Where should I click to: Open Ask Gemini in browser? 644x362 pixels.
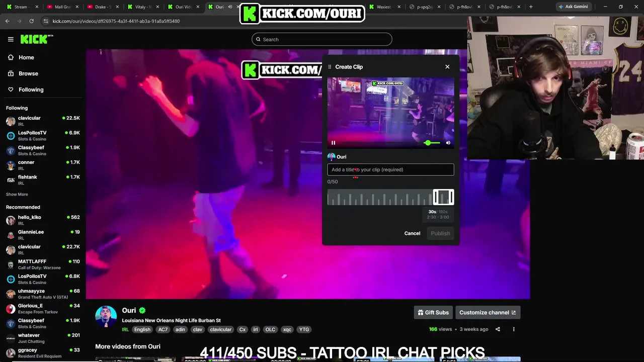coord(573,7)
